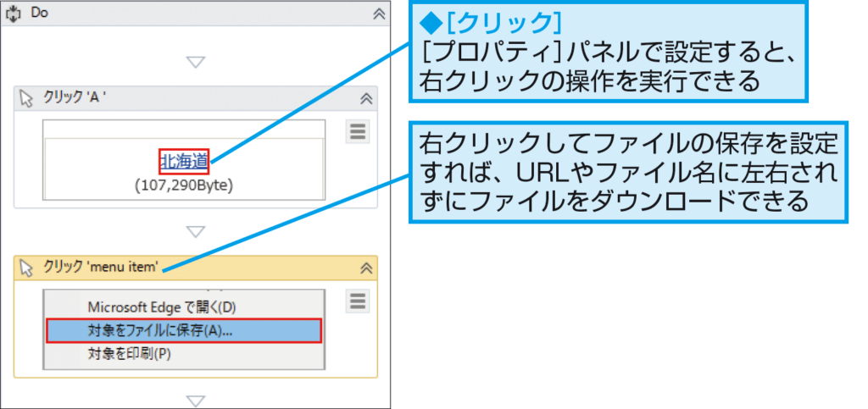Image resolution: width=868 pixels, height=409 pixels.
Task: Click the Do sequence icon
Action: click(x=13, y=14)
